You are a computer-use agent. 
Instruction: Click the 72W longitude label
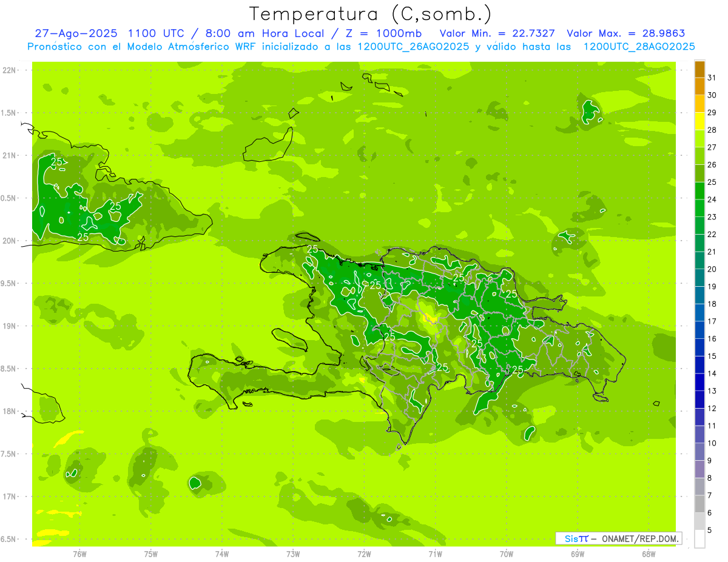click(x=364, y=554)
